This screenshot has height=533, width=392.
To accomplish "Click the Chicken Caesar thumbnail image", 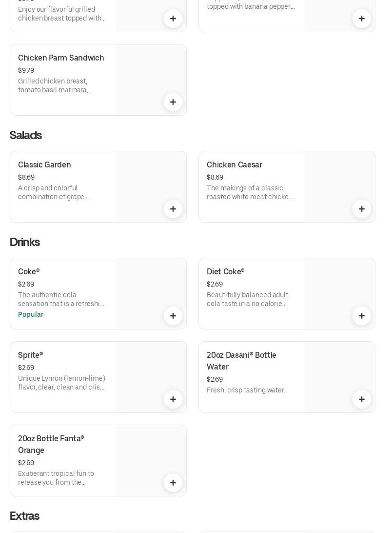I will tap(336, 181).
